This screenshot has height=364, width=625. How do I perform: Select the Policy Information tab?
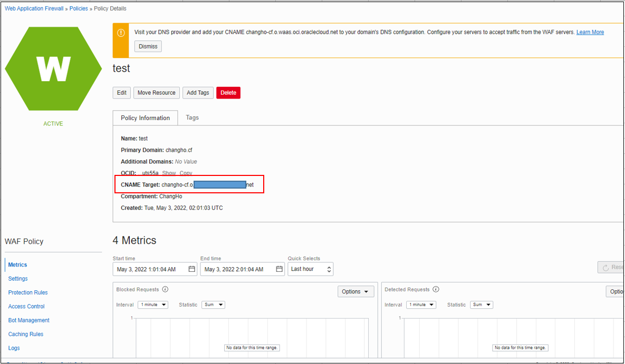coord(145,118)
